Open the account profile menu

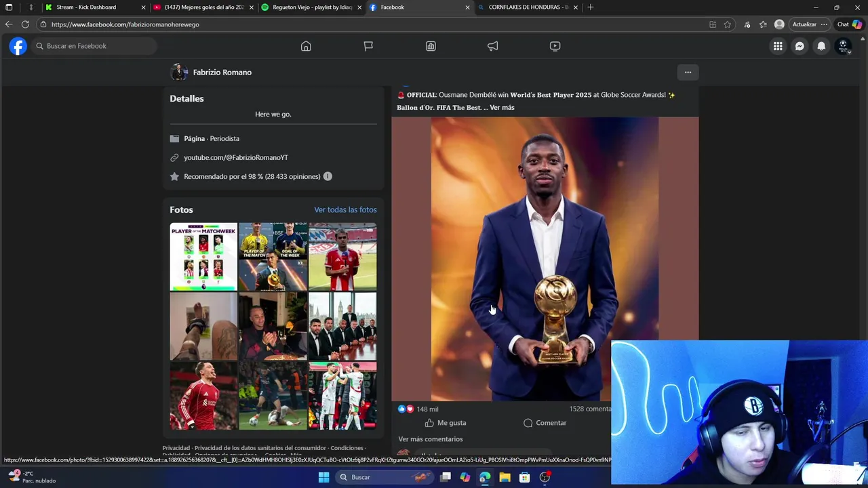coord(843,46)
